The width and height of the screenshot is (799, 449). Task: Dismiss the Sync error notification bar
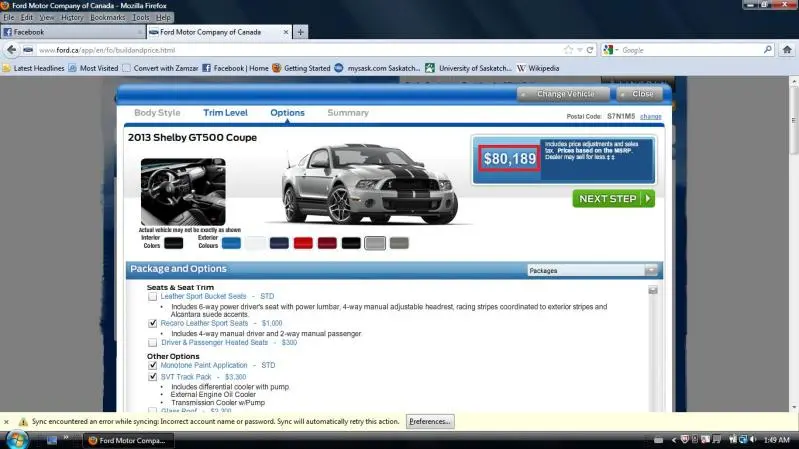pyautogui.click(x=6, y=421)
